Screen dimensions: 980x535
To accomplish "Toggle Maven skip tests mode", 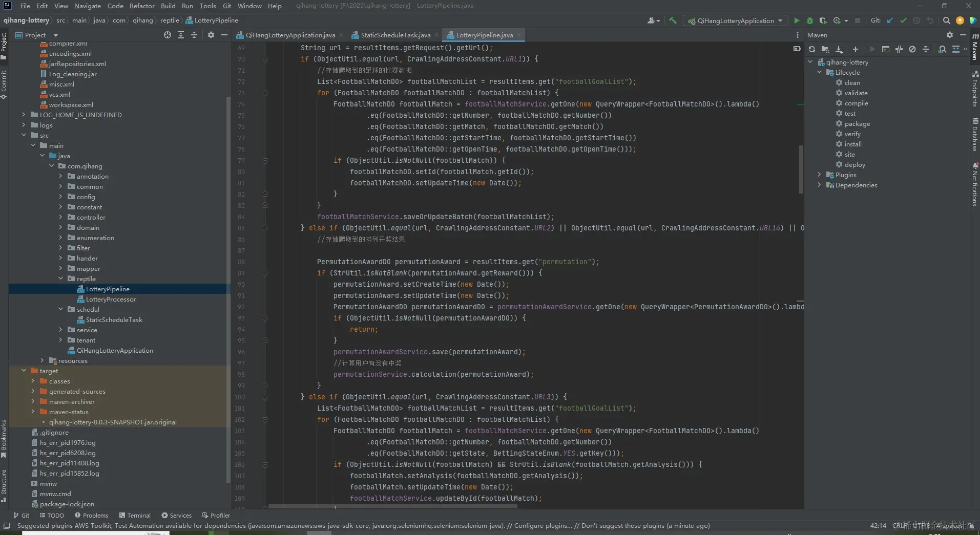I will click(x=912, y=49).
